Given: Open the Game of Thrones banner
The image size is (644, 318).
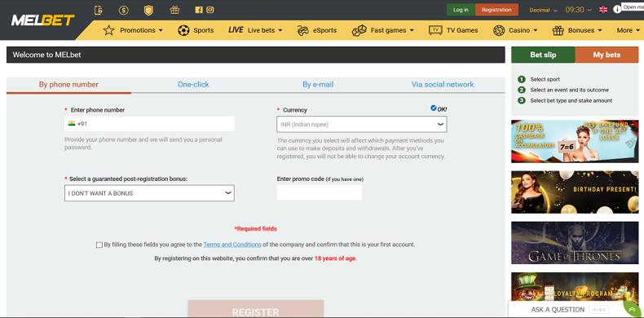Looking at the screenshot, I should (575, 243).
